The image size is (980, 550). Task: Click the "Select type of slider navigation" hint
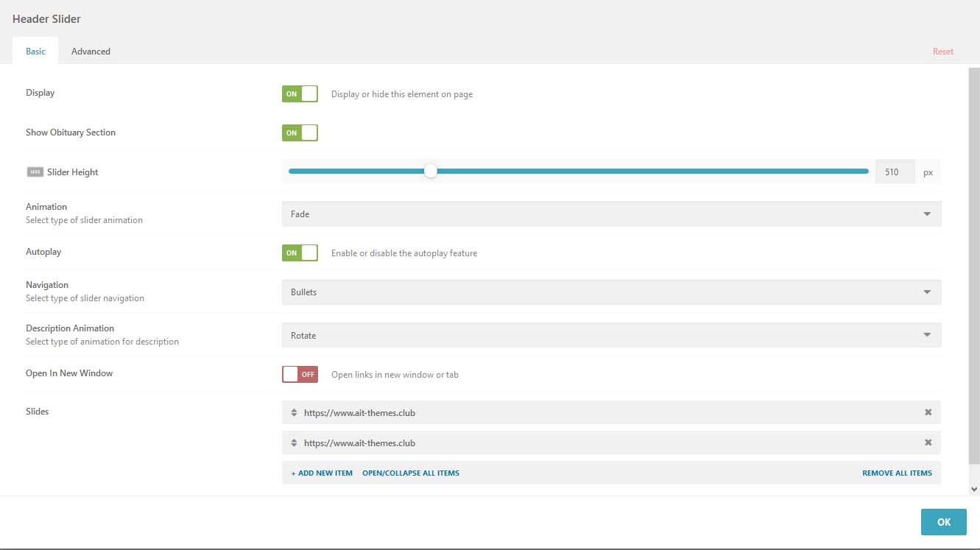pyautogui.click(x=85, y=298)
